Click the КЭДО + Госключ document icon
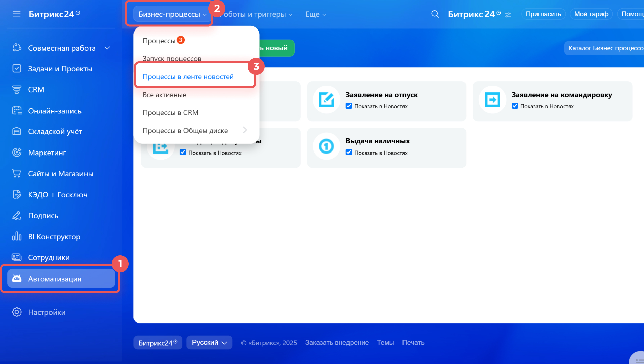The image size is (644, 364). [17, 194]
